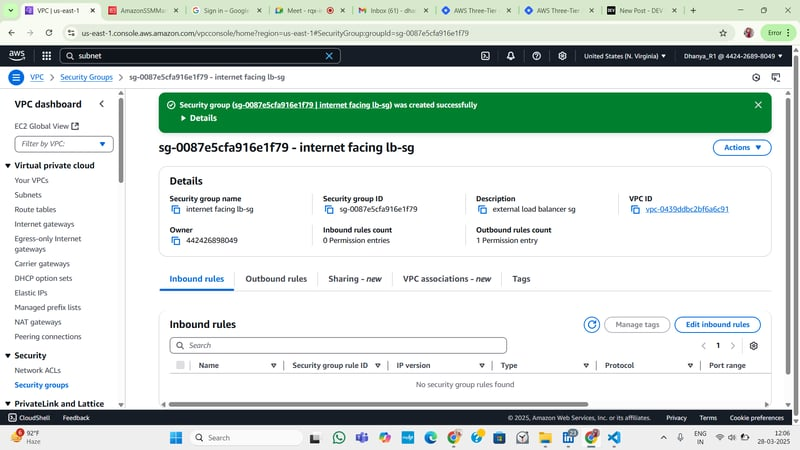Open the clock history icon in breadcrumb bar
800x450 pixels.
pyautogui.click(x=756, y=78)
